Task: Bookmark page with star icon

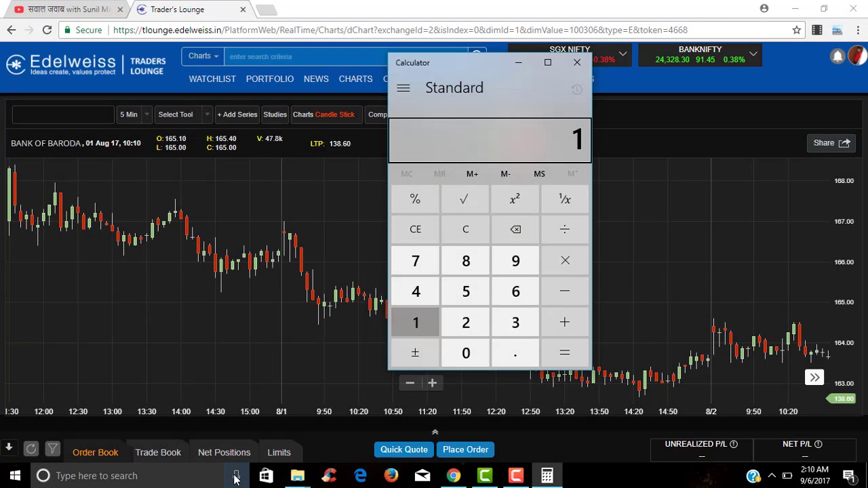Action: coord(797,30)
